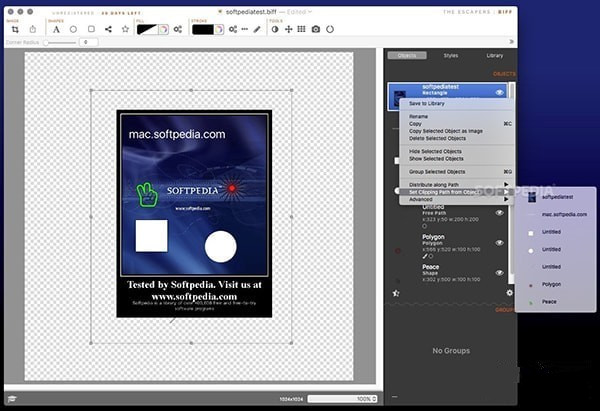600x411 pixels.
Task: Open the toolbar overflow double chevron
Action: click(511, 42)
